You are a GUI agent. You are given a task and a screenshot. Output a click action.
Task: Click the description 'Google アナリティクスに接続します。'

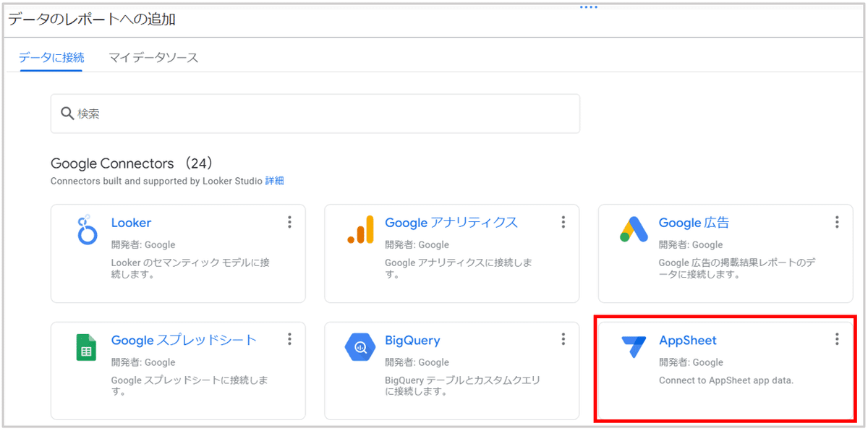coord(459,268)
